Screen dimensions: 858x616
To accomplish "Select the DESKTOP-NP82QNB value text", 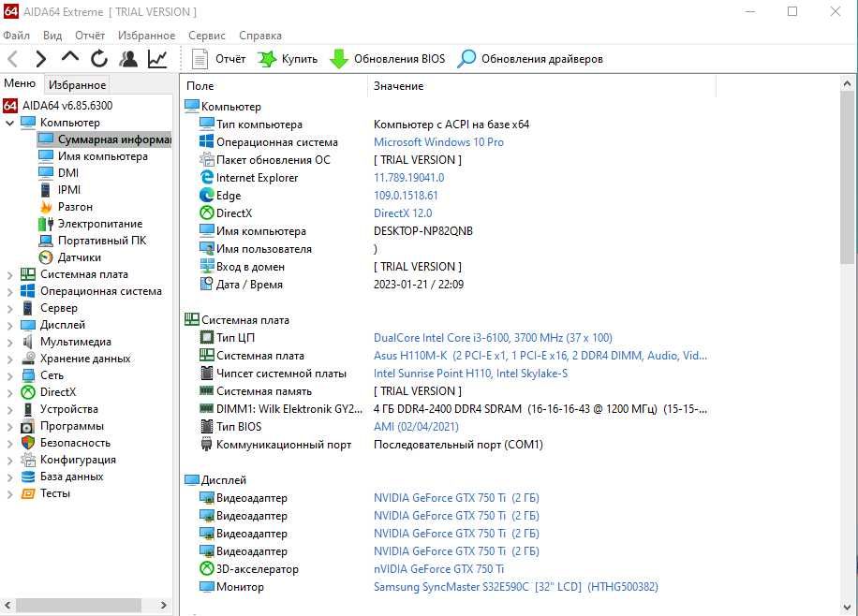I will point(423,231).
